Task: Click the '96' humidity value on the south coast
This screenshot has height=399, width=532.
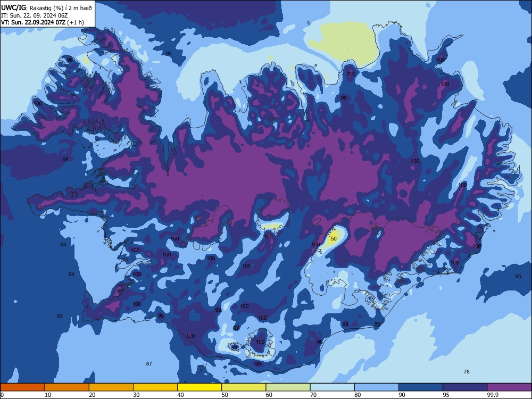Action: click(x=377, y=324)
